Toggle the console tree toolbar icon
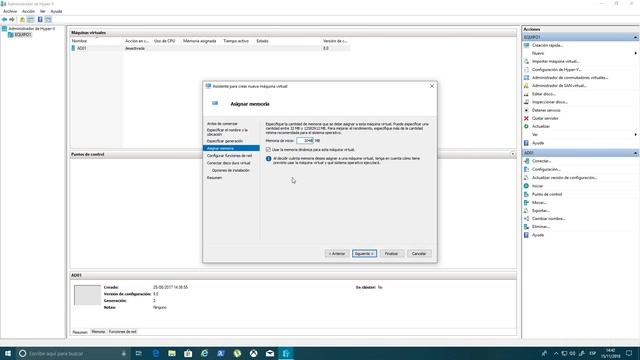640x360 pixels. click(x=31, y=20)
